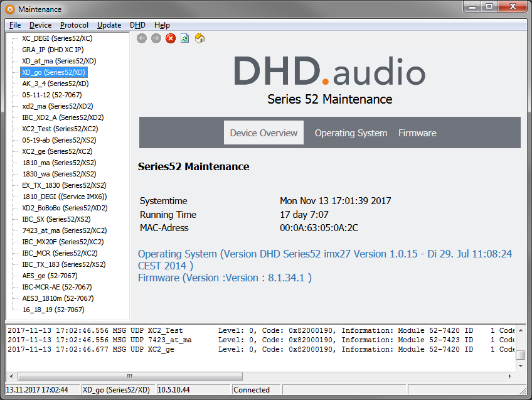Select AES3_1810m (52-7067) device
The height and width of the screenshot is (400, 532).
[x=58, y=298]
